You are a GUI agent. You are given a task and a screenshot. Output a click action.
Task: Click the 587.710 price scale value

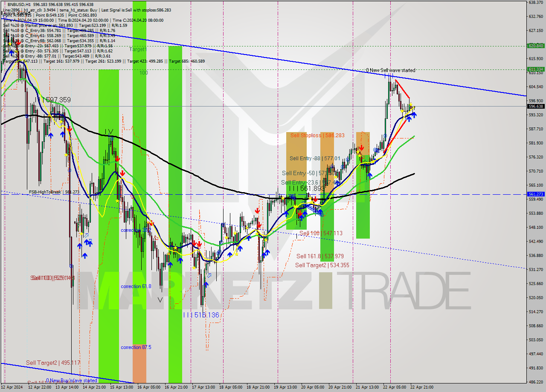(x=536, y=129)
